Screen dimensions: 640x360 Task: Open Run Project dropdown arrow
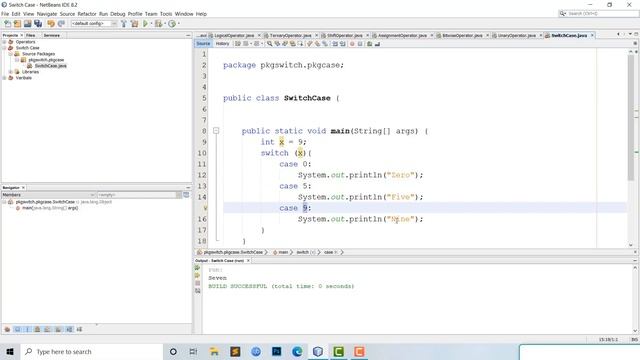(x=151, y=24)
